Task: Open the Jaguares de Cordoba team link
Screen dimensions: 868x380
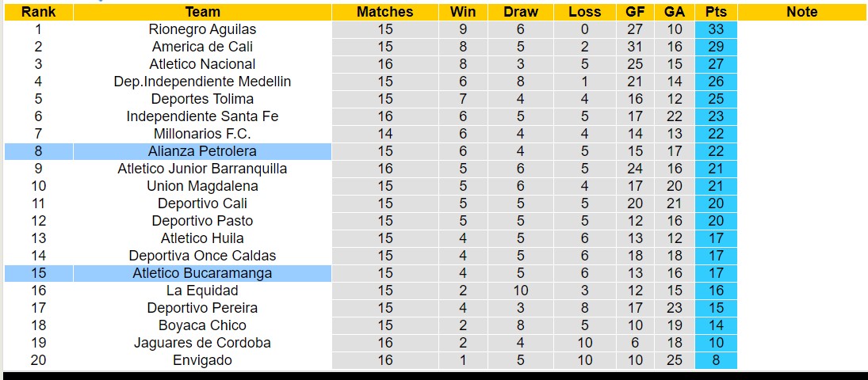Action: click(x=202, y=343)
